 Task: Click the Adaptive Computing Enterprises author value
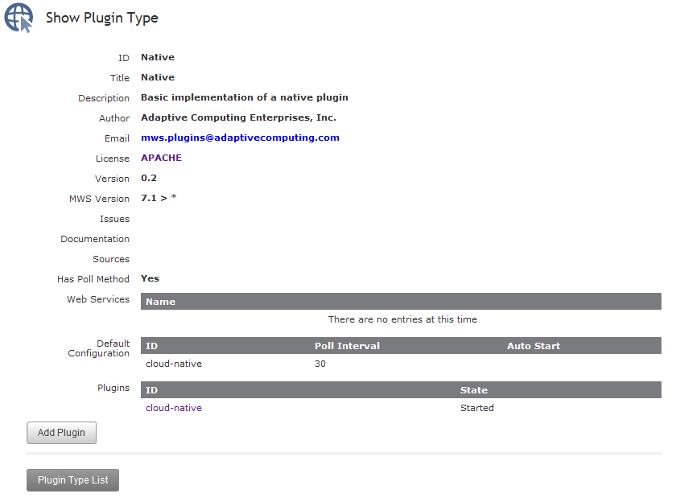[231, 118]
